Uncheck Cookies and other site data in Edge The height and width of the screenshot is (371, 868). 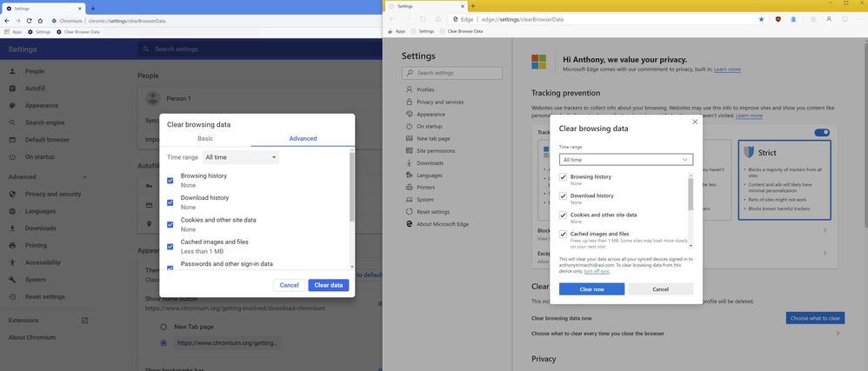pyautogui.click(x=563, y=215)
